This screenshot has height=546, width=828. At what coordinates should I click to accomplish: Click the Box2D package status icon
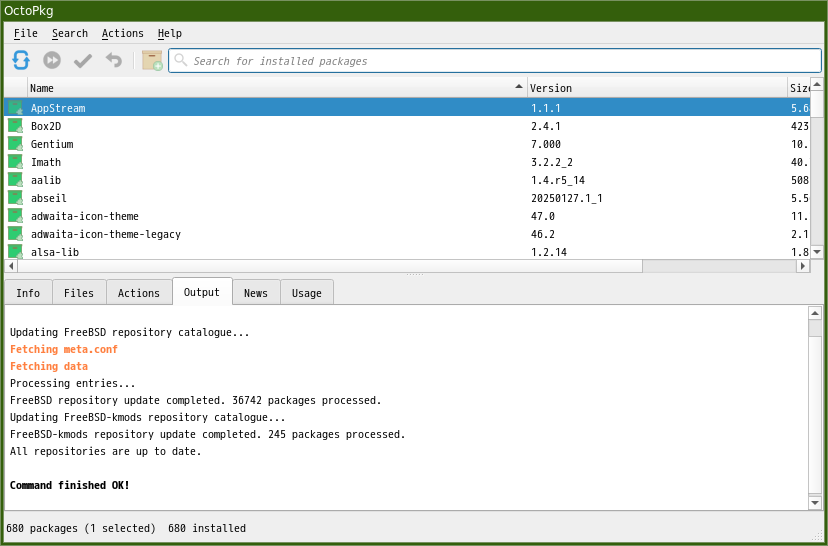(x=15, y=126)
